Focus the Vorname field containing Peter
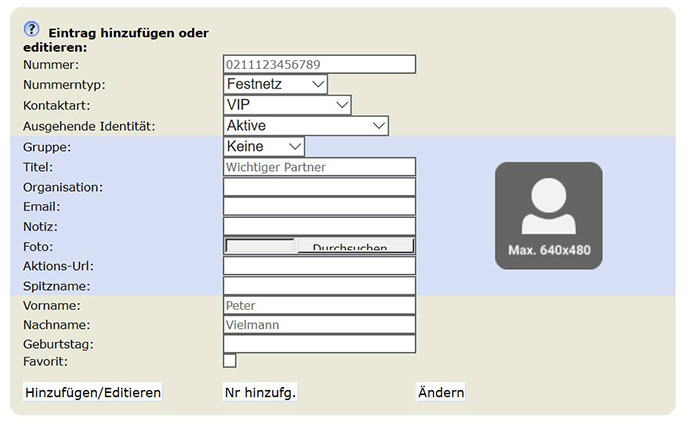 point(319,305)
